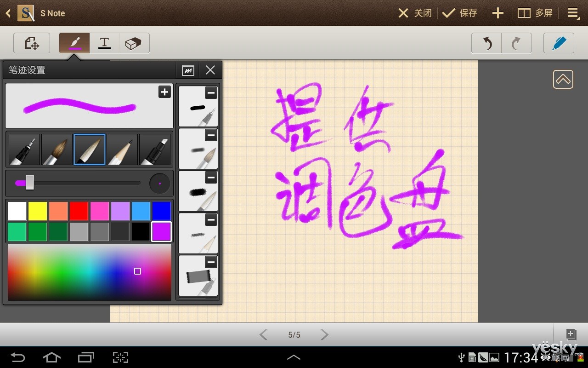Pick the selected magenta-purple swatch
This screenshot has width=588, height=368.
coord(162,232)
